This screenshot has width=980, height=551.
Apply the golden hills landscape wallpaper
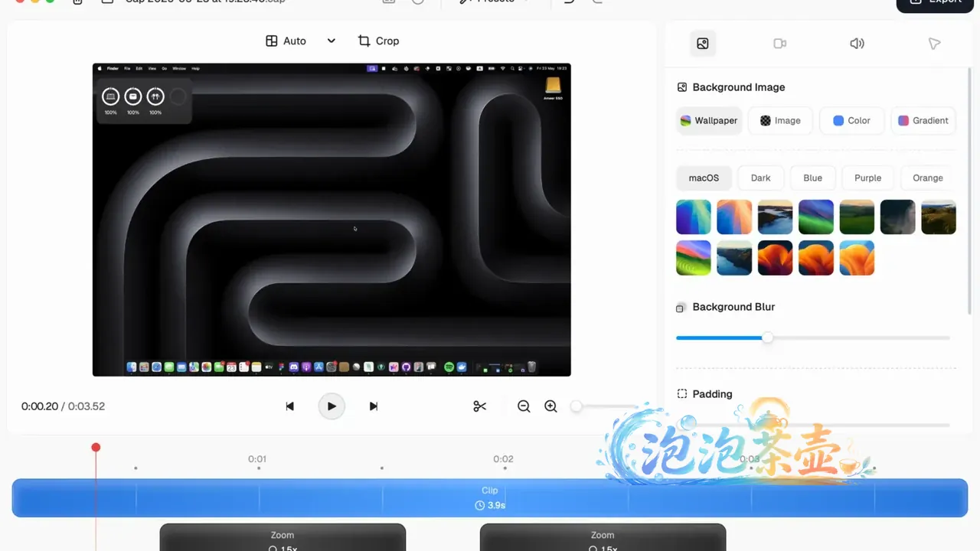(939, 217)
